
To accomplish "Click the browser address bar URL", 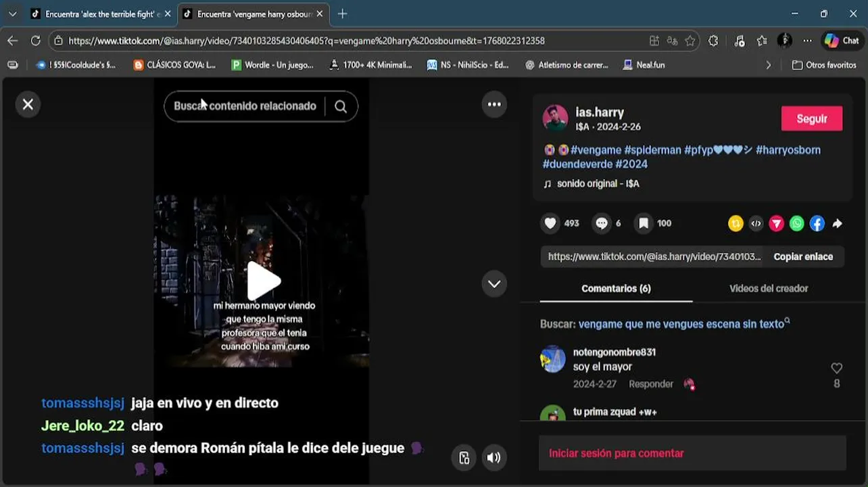I will click(x=306, y=41).
